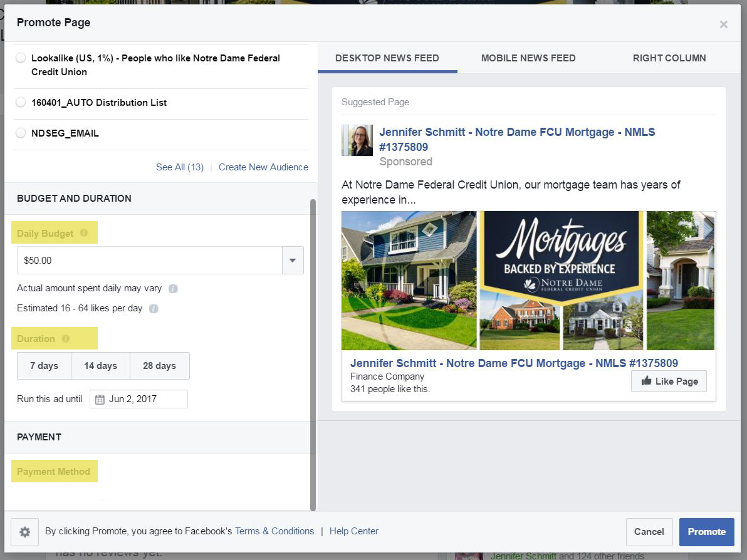
Task: Open the calendar icon in date field
Action: coord(100,400)
